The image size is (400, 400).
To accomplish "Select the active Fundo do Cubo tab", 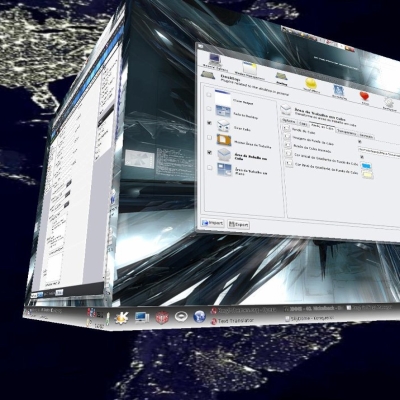I will [322, 127].
